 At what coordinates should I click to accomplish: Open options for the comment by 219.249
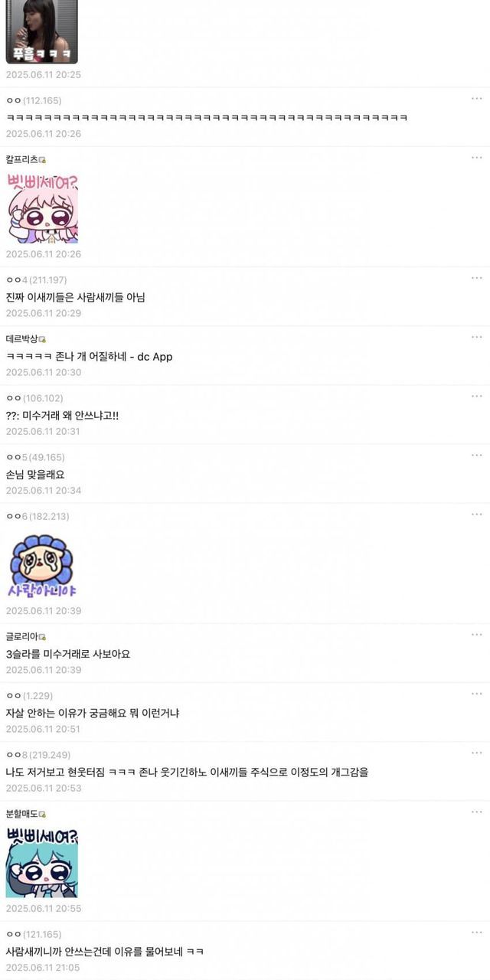point(477,753)
